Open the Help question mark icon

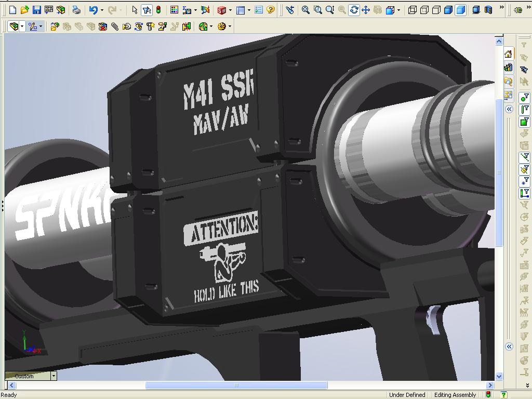pos(271,10)
